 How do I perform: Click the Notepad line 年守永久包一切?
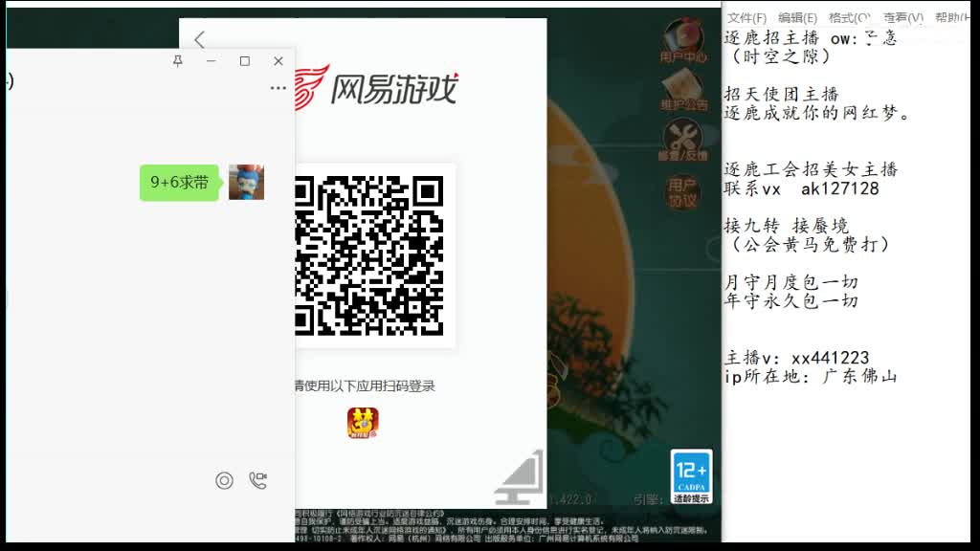pos(791,301)
